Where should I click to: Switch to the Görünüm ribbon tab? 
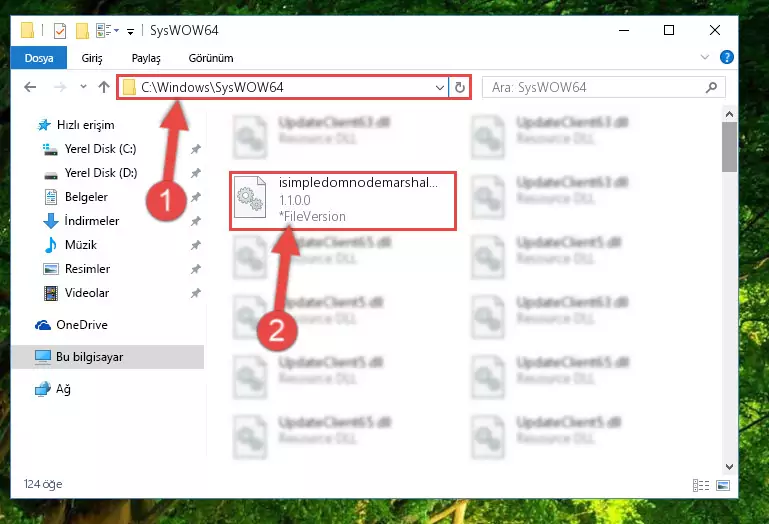click(211, 58)
